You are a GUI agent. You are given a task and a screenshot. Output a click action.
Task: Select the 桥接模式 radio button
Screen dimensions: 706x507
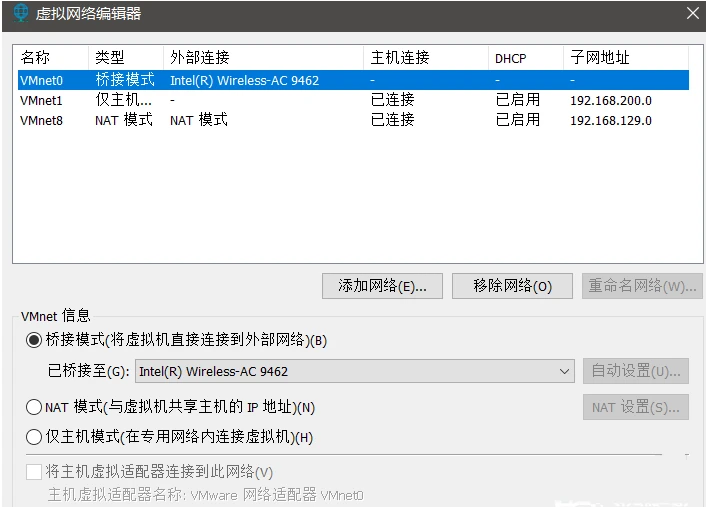(34, 340)
